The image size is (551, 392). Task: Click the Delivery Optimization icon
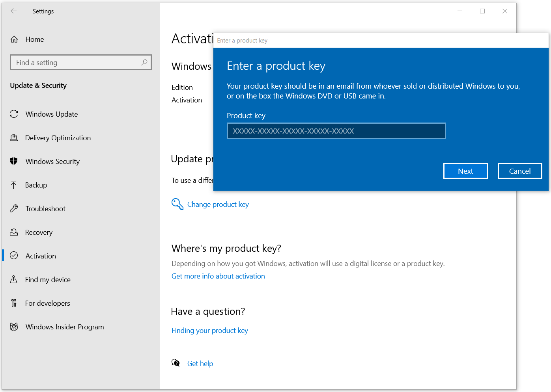pos(14,138)
